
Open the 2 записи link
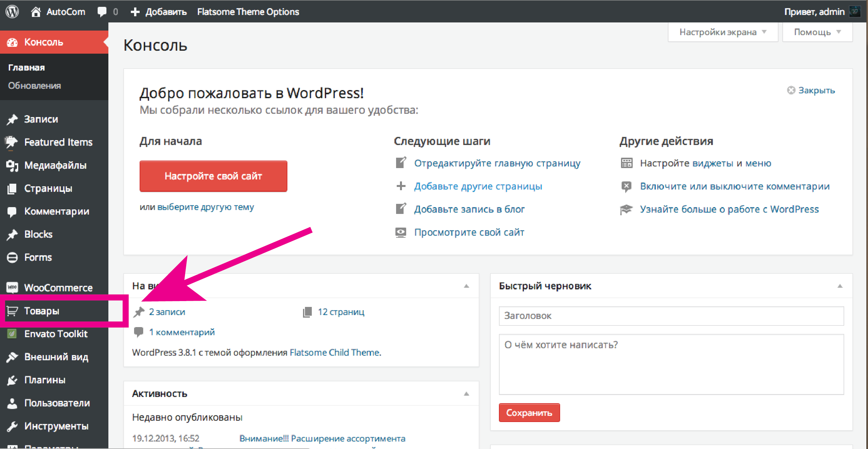167,312
